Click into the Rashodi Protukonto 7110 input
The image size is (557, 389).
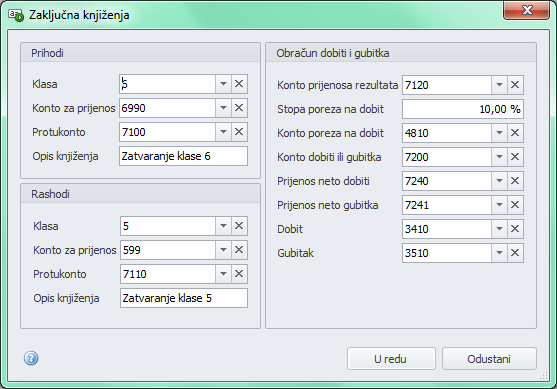(x=168, y=274)
